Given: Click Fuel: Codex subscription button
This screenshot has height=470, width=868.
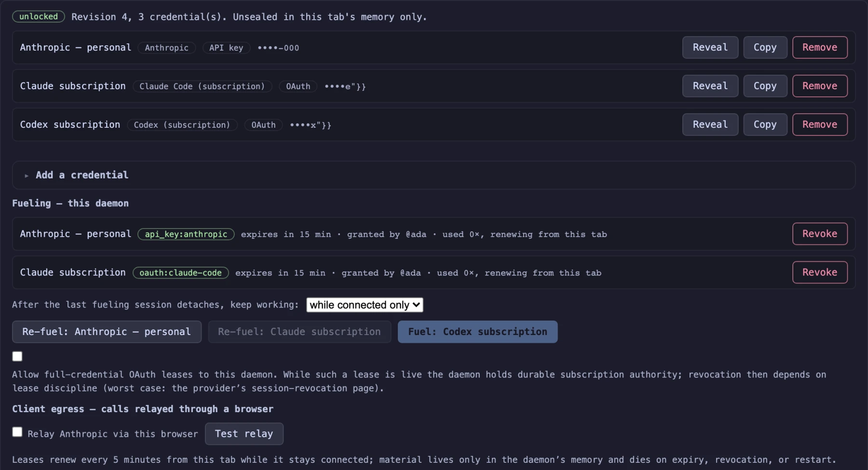Looking at the screenshot, I should tap(477, 332).
